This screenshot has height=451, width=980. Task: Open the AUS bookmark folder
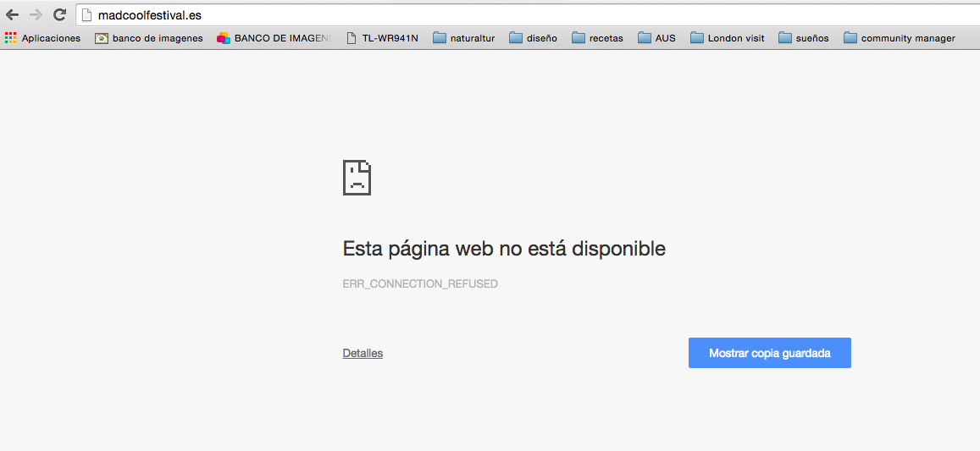coord(657,38)
